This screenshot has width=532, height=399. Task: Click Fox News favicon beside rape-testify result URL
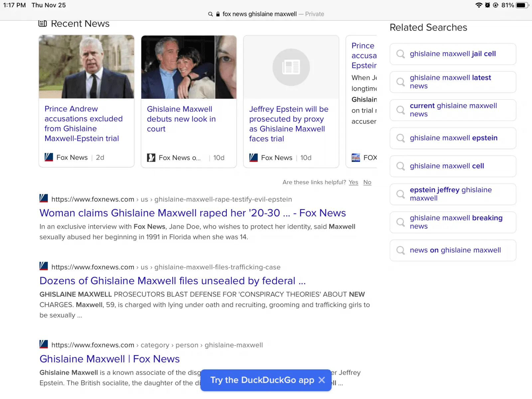pyautogui.click(x=44, y=199)
